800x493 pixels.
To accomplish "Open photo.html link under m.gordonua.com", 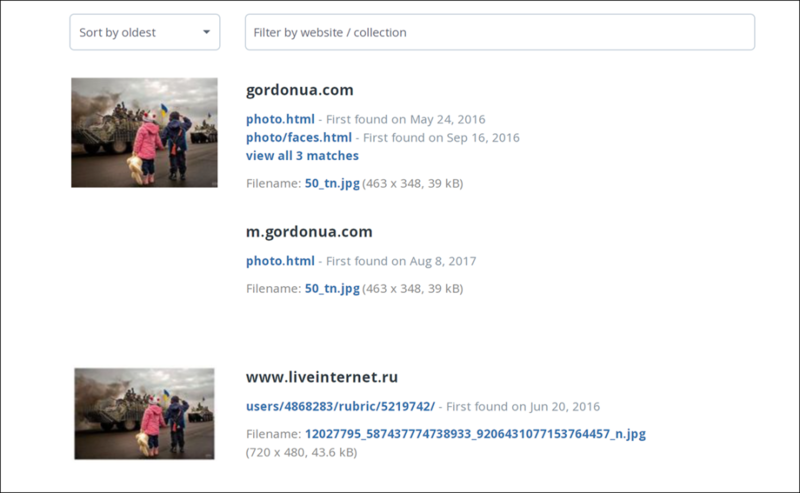I will click(280, 261).
